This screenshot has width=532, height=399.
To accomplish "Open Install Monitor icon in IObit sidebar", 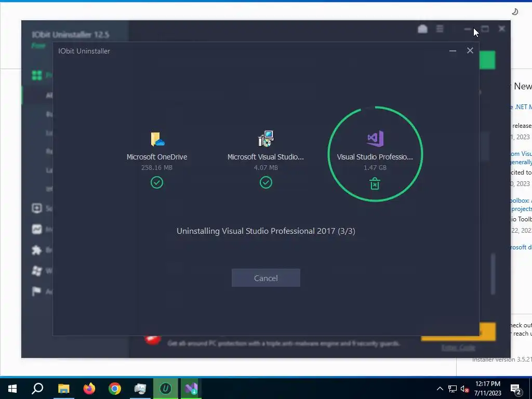I will point(37,229).
